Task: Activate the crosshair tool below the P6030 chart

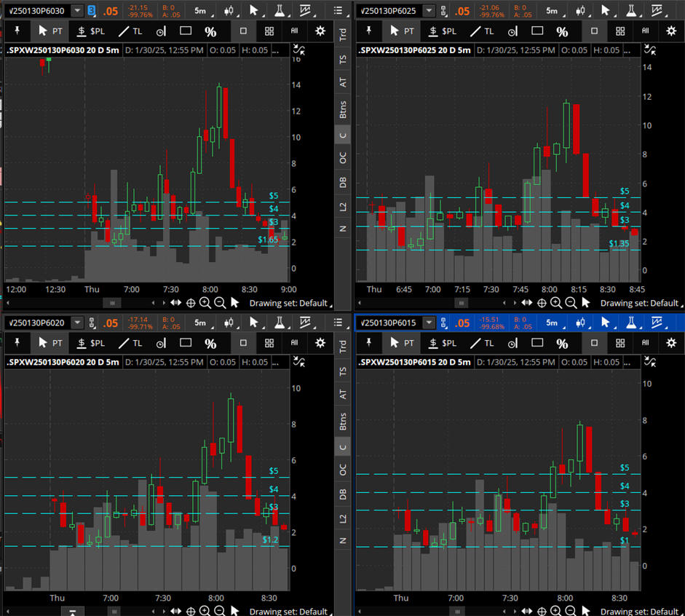Action: pos(191,303)
